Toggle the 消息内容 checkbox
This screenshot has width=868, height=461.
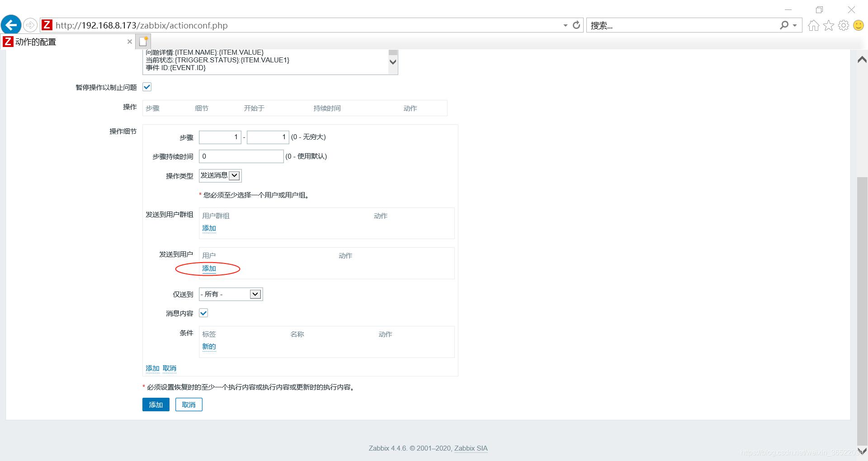point(203,313)
